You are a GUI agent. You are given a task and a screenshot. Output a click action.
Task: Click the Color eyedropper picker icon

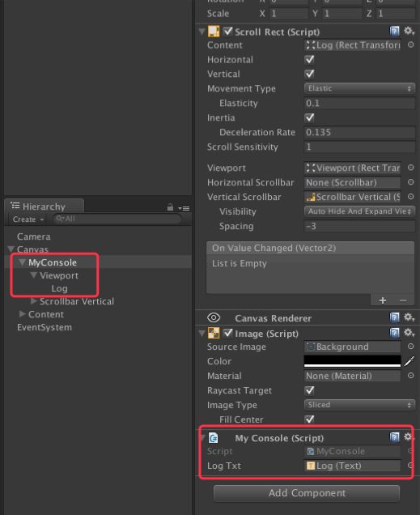pyautogui.click(x=409, y=361)
